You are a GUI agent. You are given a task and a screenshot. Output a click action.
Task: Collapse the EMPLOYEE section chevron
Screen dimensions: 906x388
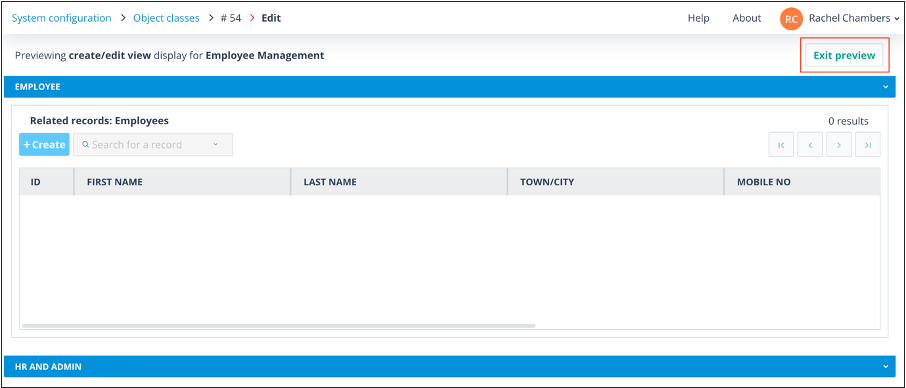click(x=885, y=87)
